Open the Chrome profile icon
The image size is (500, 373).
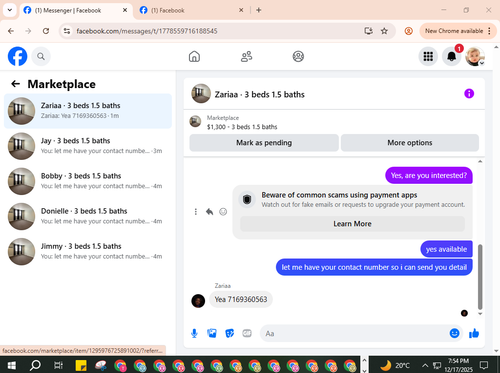pos(408,31)
